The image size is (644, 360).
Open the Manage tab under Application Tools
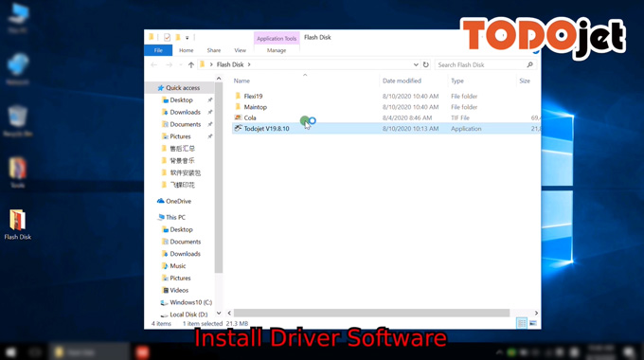pyautogui.click(x=277, y=50)
